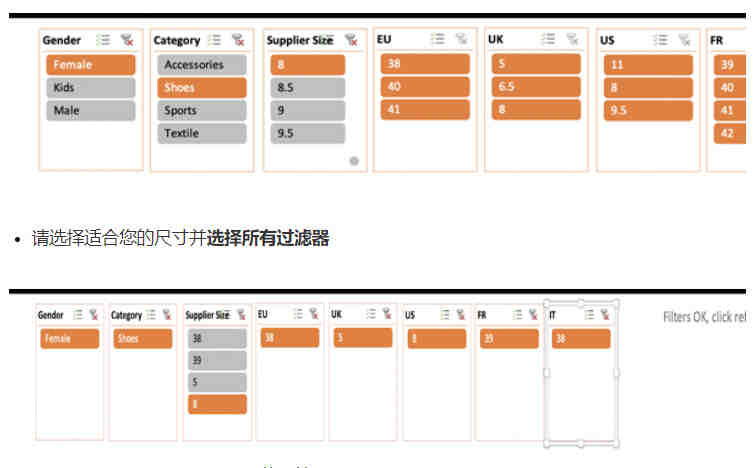Viewport: 753px width, 468px height.
Task: Pick 38 in lower Supplier Size slicer
Action: click(217, 338)
